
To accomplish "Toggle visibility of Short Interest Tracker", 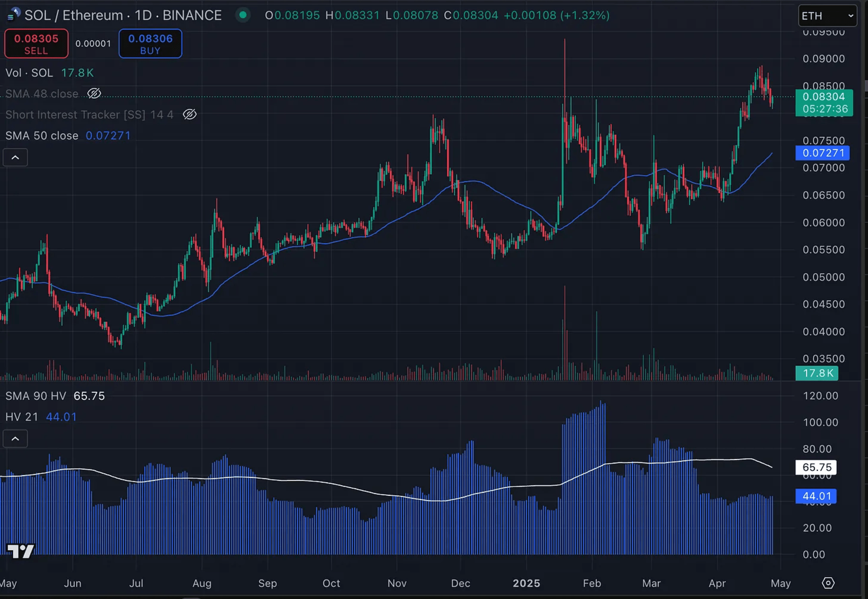I will coord(189,114).
